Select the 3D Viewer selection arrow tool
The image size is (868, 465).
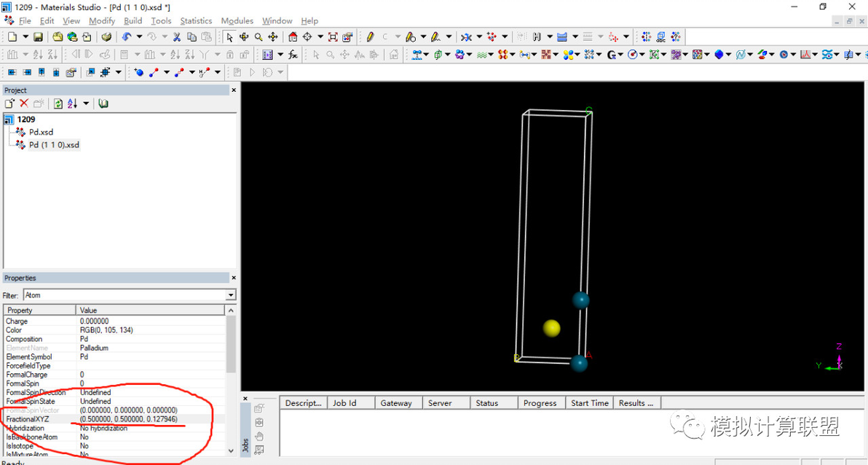229,36
